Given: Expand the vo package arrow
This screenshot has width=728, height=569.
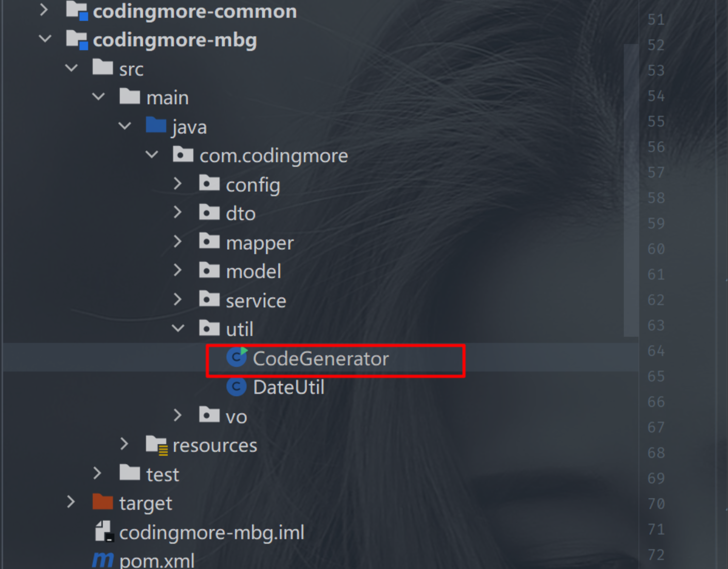Looking at the screenshot, I should pyautogui.click(x=178, y=416).
